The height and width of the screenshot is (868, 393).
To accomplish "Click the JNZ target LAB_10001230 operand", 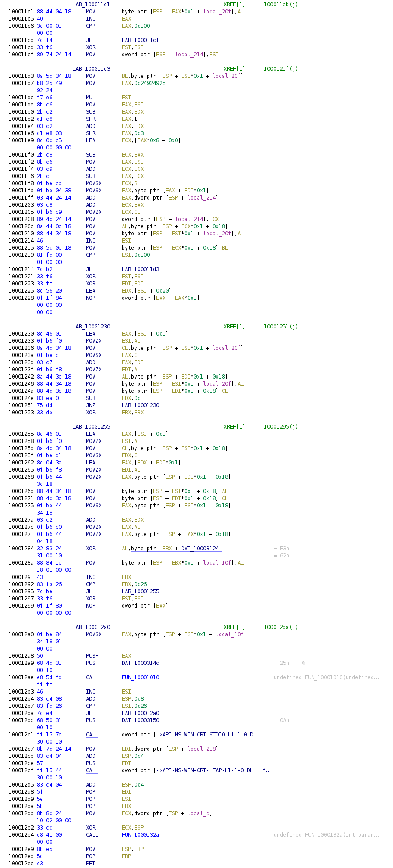I will [140, 405].
